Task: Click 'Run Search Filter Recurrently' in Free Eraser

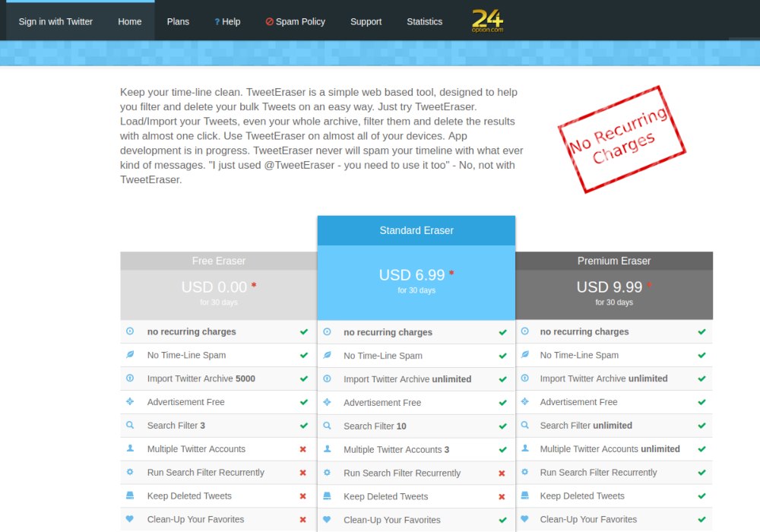Action: 205,473
